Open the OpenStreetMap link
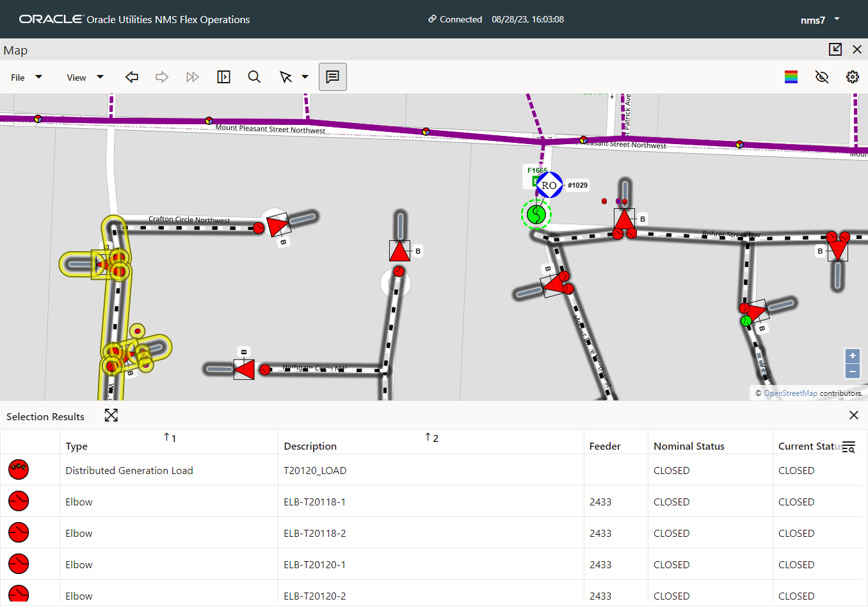The width and height of the screenshot is (868, 606). click(791, 393)
